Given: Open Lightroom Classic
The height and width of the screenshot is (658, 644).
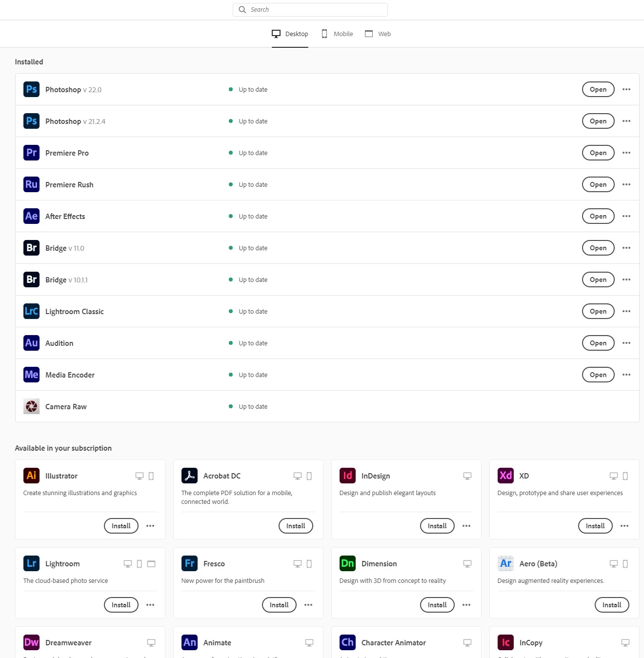Looking at the screenshot, I should coord(598,311).
